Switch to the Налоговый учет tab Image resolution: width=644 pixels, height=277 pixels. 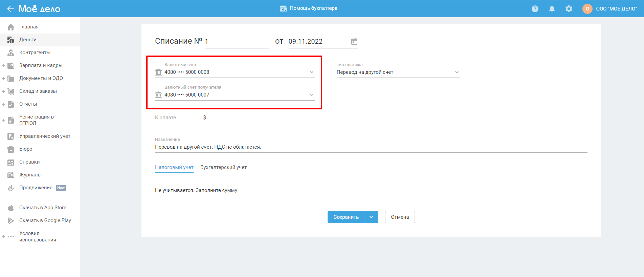click(x=174, y=167)
